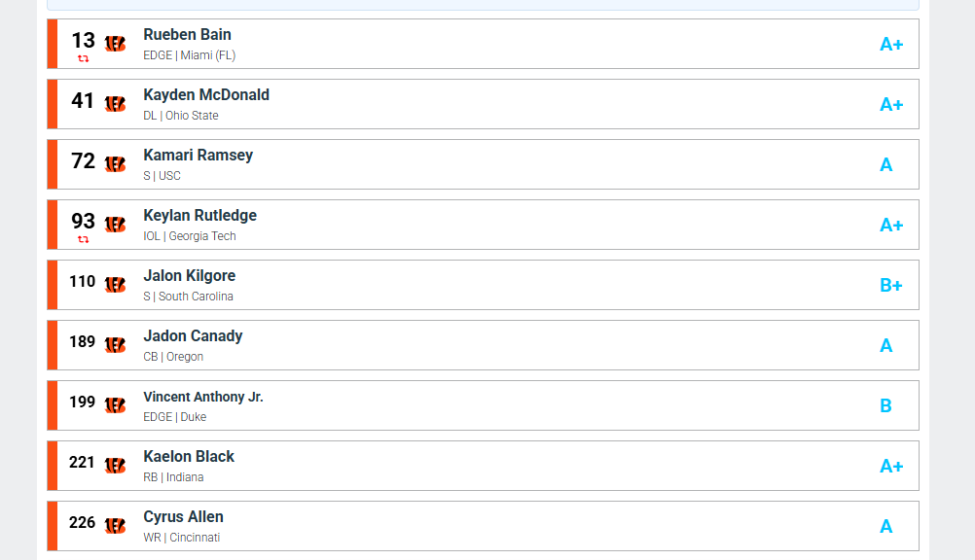The width and height of the screenshot is (975, 560).
Task: Click the A grade for Kamari Ramsey
Action: (885, 164)
